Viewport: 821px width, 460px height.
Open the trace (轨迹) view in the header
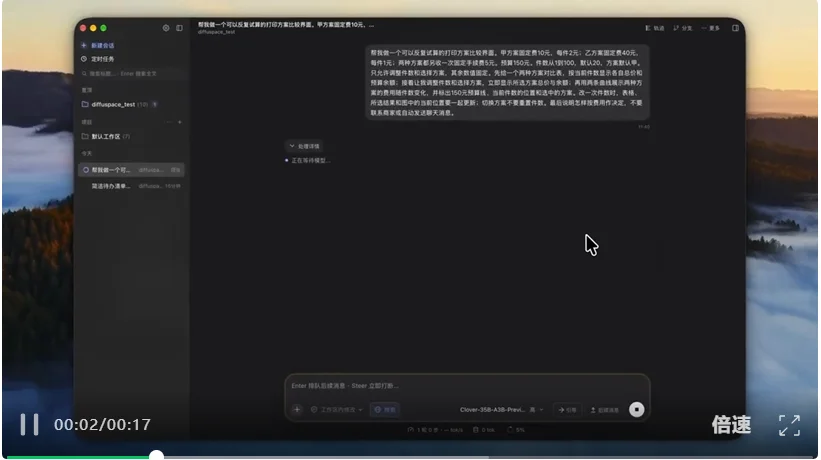tap(655, 28)
